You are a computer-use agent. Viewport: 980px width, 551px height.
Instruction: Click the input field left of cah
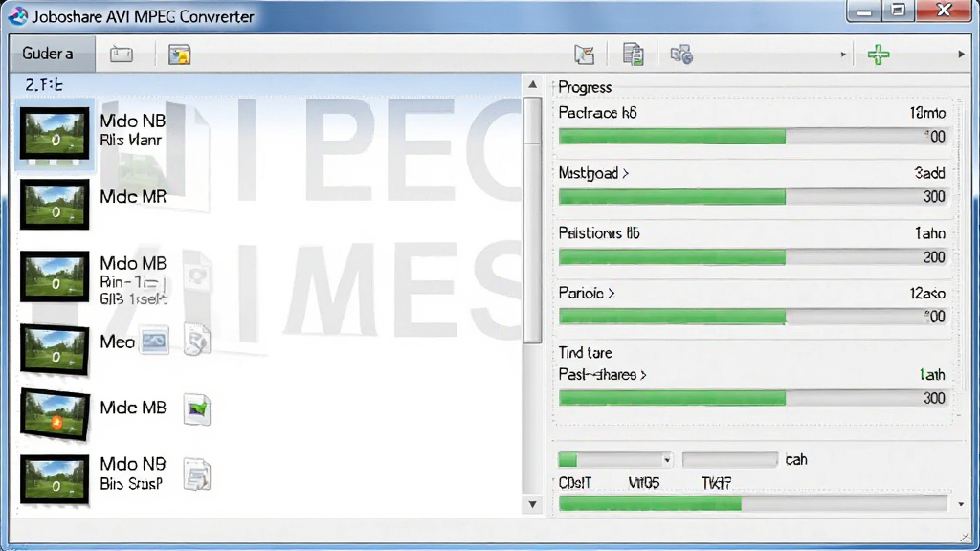[x=730, y=460]
